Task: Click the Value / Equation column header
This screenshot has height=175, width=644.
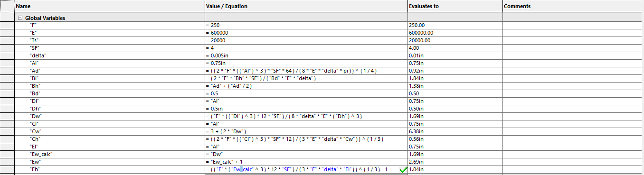Action: point(306,6)
